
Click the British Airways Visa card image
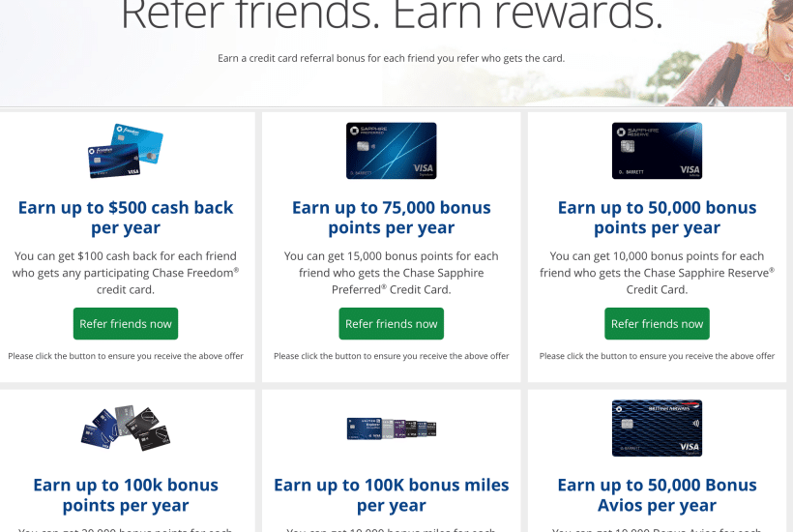click(x=657, y=428)
